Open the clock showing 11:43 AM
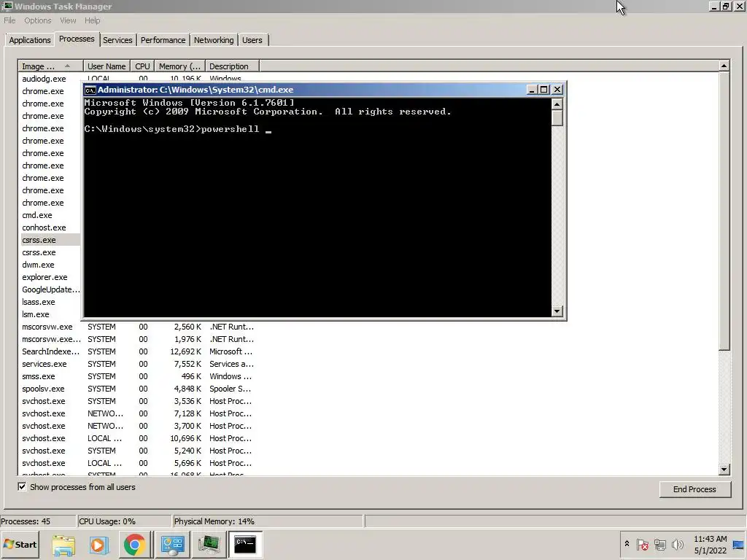Viewport: 747px width, 560px height. (x=710, y=545)
